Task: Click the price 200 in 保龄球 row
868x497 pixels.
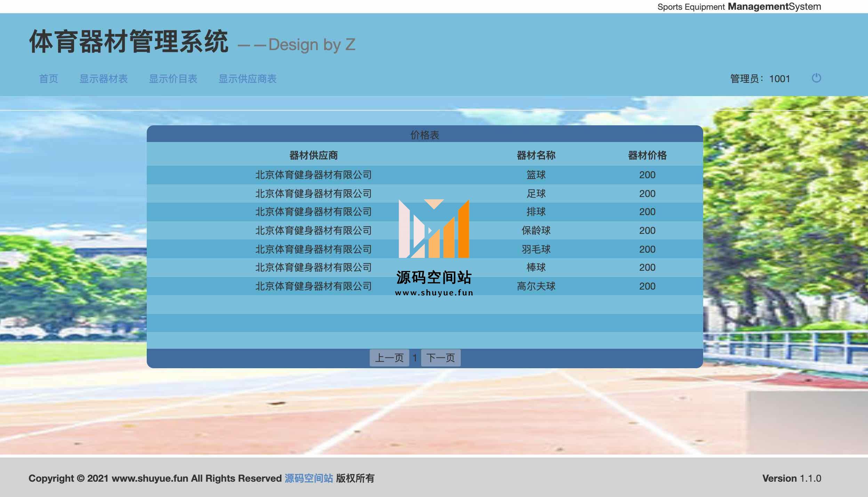Action: (x=647, y=230)
